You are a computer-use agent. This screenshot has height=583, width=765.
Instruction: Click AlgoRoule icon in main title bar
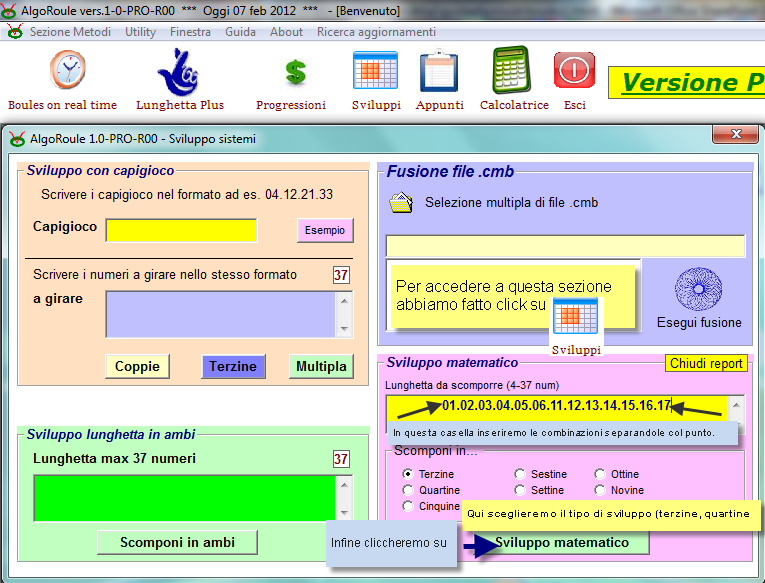coord(8,10)
